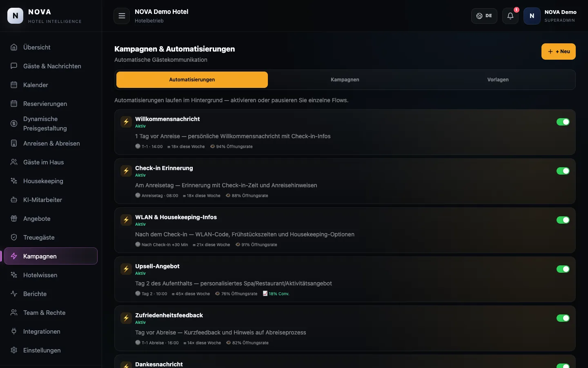Open Hotelwissen in the sidebar
This screenshot has height=368, width=588.
51,275
